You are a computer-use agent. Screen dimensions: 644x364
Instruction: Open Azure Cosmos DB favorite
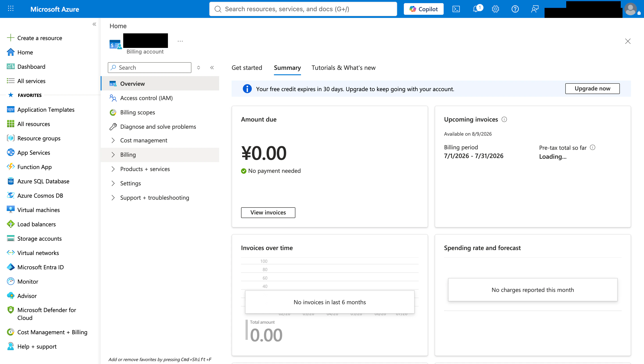[x=40, y=195]
